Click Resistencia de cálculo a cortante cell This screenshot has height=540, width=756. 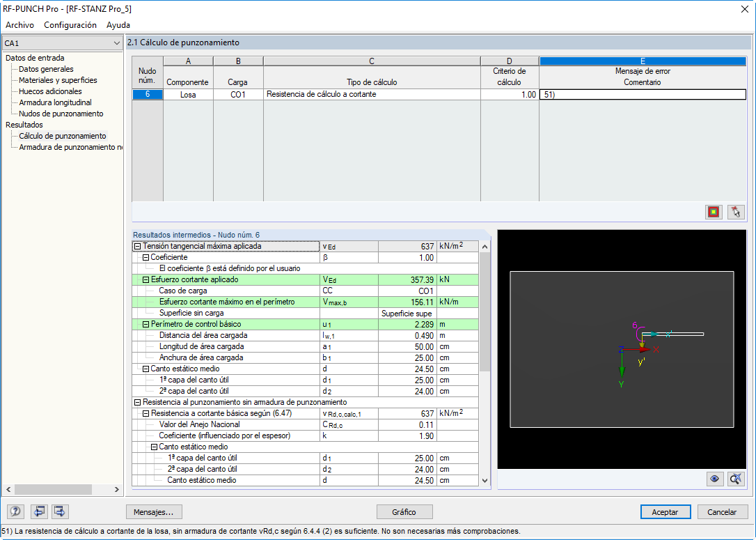372,95
